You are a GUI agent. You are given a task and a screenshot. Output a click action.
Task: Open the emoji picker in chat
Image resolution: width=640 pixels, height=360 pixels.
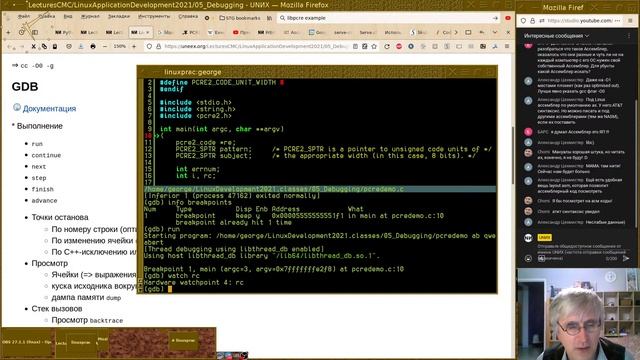(x=528, y=258)
